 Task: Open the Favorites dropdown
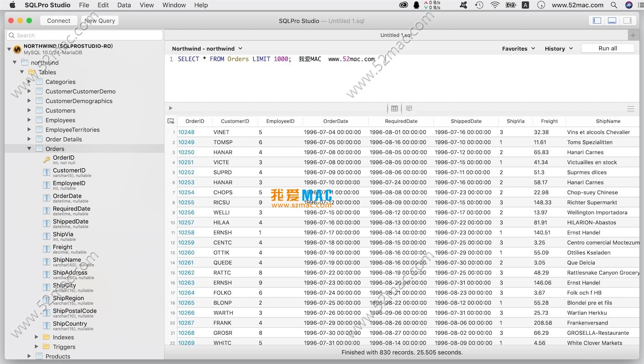(519, 48)
